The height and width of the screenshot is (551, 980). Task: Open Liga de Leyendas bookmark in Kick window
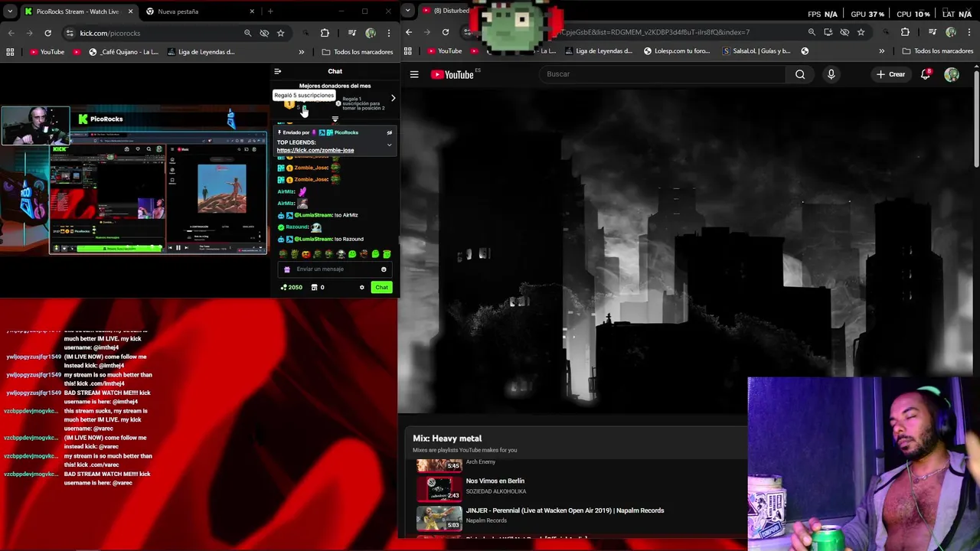[201, 52]
